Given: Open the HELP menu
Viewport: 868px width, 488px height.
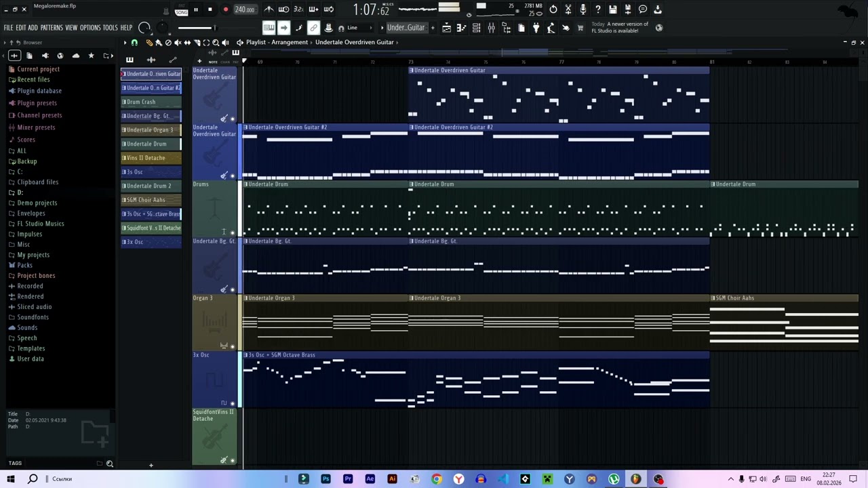Looking at the screenshot, I should point(126,28).
